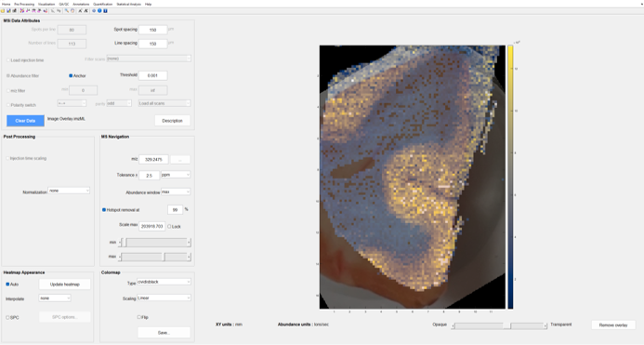The height and width of the screenshot is (345, 644).
Task: Open the tolerance units ppm dropdown
Action: pyautogui.click(x=176, y=175)
